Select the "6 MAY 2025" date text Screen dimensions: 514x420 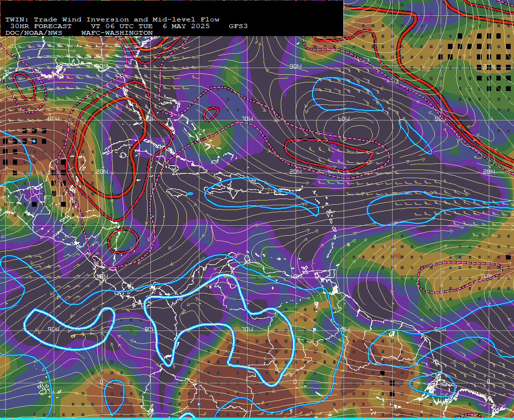tap(186, 26)
